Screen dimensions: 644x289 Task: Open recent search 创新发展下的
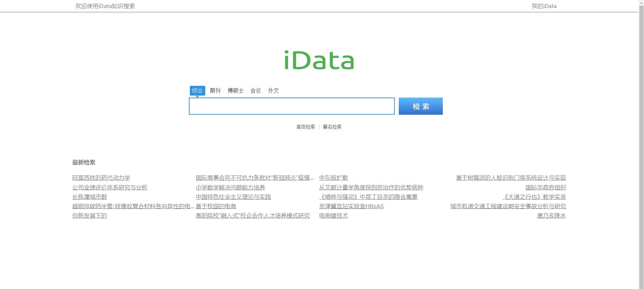pyautogui.click(x=90, y=216)
